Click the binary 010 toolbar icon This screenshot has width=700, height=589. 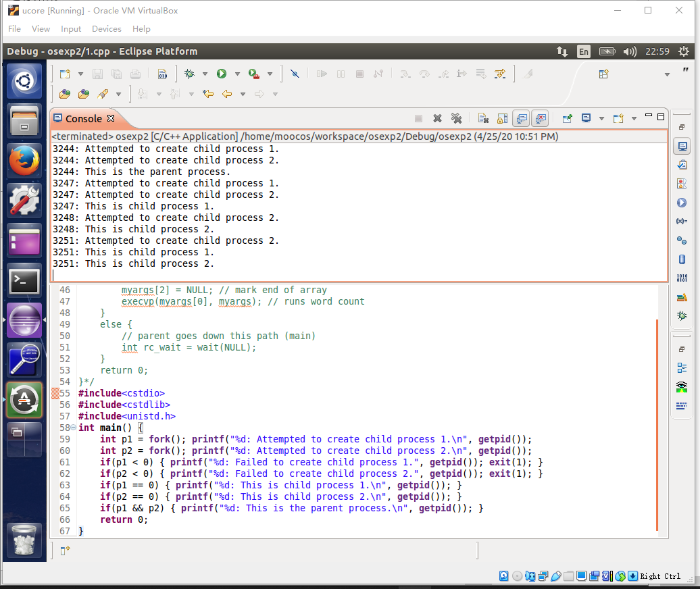(162, 74)
